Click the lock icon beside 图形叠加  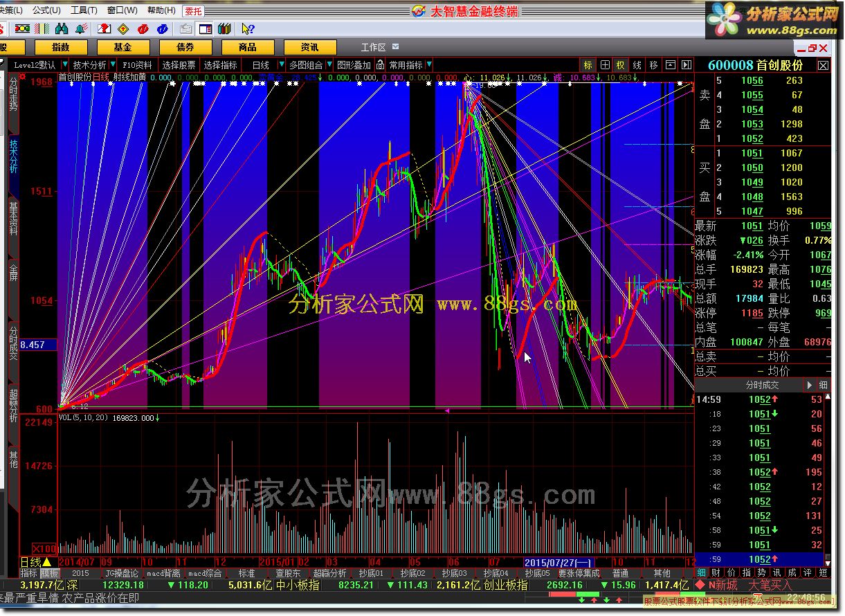(x=381, y=65)
